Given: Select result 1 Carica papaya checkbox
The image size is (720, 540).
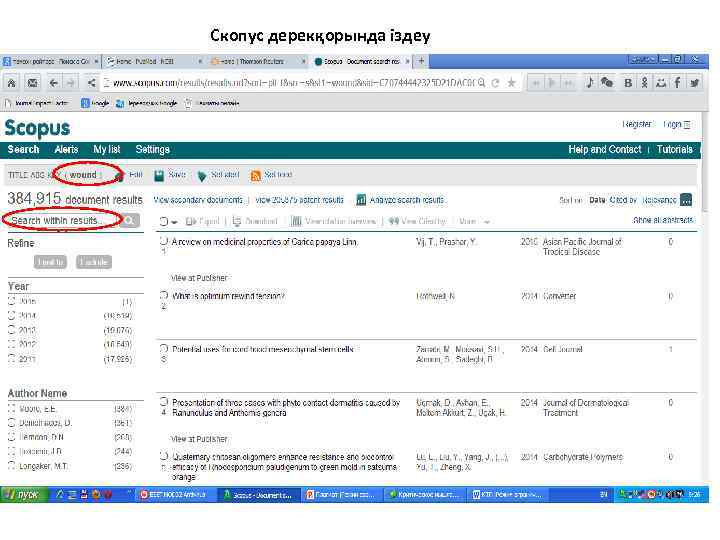Looking at the screenshot, I should (163, 241).
